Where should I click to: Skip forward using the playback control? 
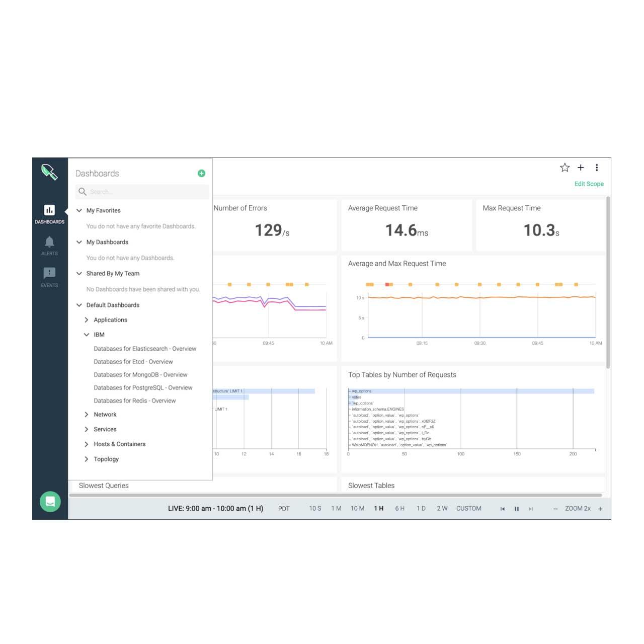pyautogui.click(x=531, y=509)
